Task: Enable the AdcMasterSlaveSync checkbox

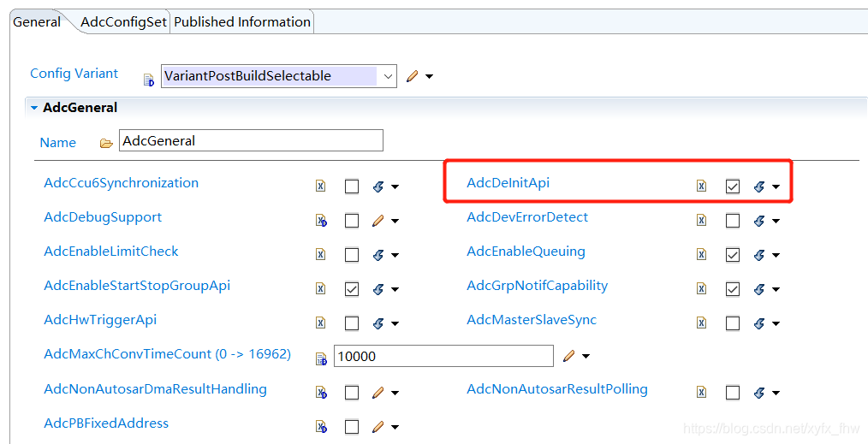Action: click(733, 323)
